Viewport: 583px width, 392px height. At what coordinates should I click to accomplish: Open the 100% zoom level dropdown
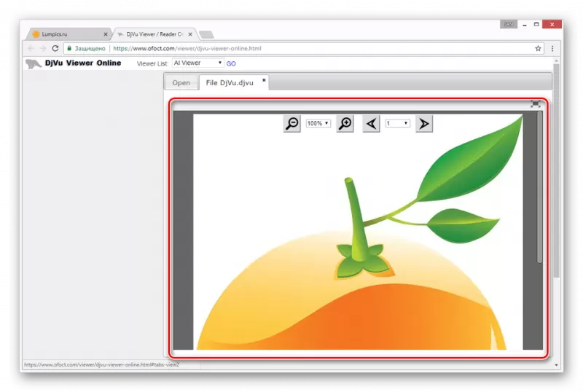(x=318, y=123)
